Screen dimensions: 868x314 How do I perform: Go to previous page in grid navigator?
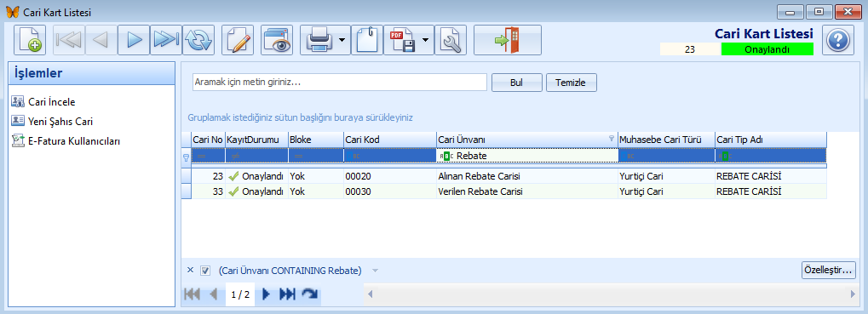[214, 294]
